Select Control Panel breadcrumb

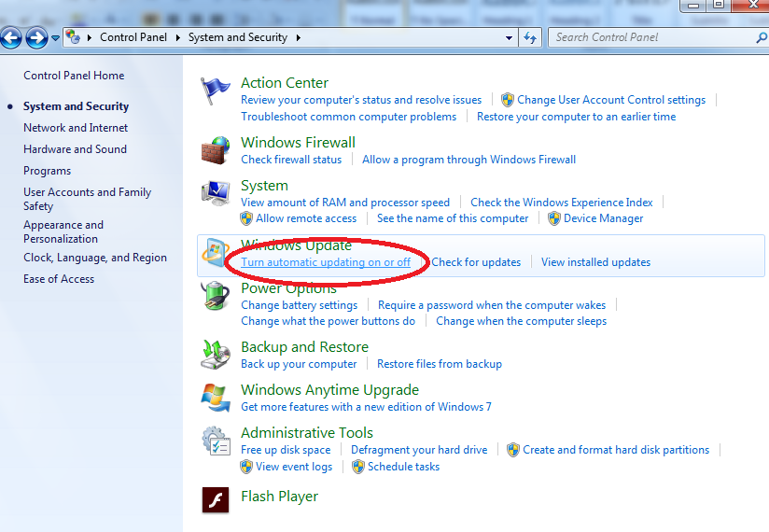(133, 37)
